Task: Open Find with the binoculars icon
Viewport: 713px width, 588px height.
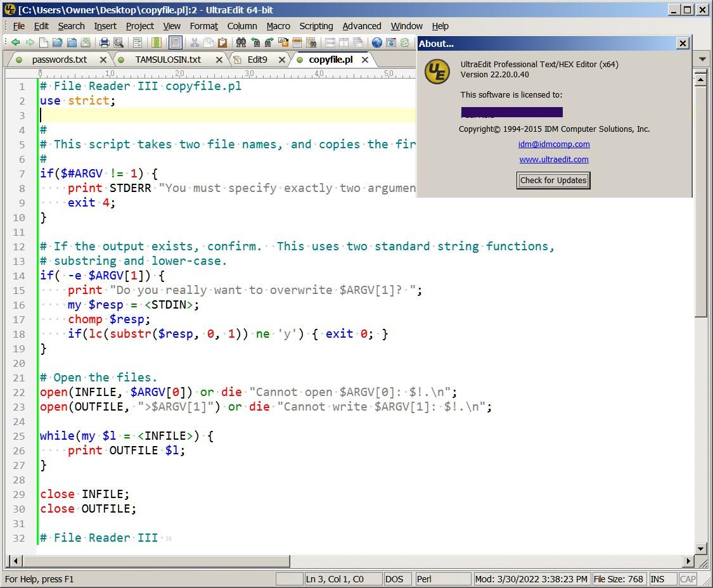Action: tap(241, 42)
